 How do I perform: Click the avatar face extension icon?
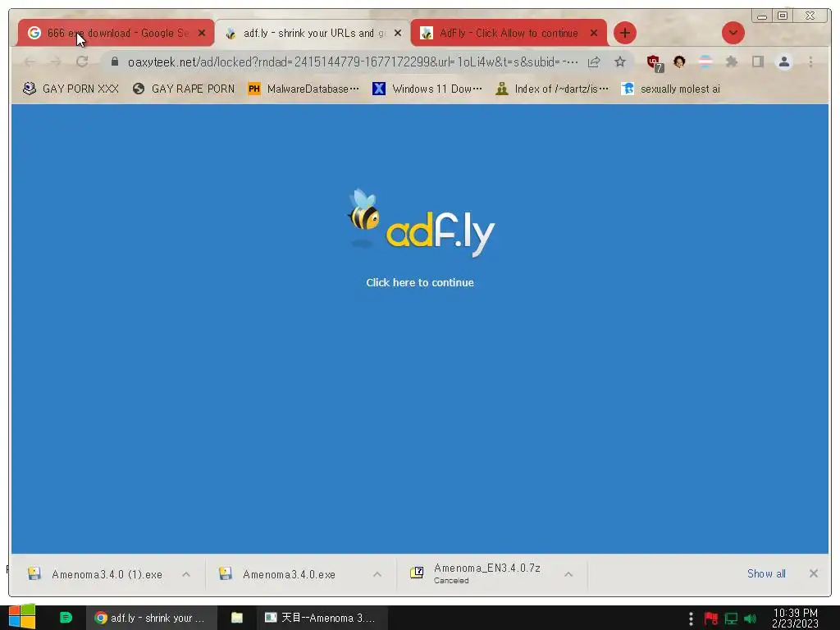pyautogui.click(x=679, y=62)
